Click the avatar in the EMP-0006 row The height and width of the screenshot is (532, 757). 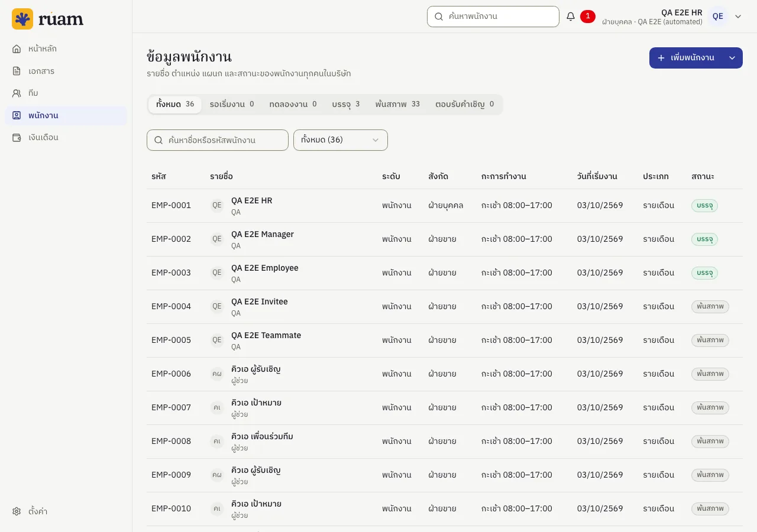tap(217, 374)
